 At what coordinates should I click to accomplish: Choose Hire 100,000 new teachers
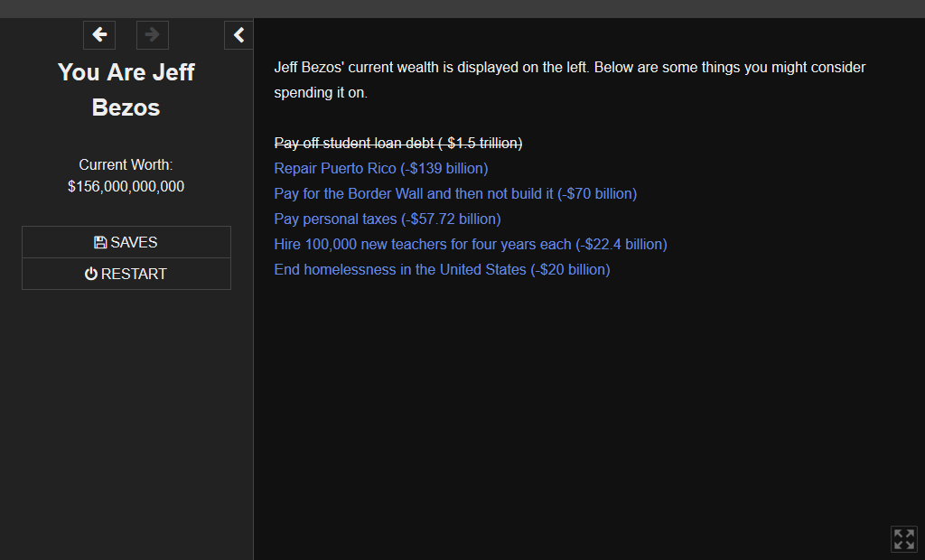click(x=470, y=244)
